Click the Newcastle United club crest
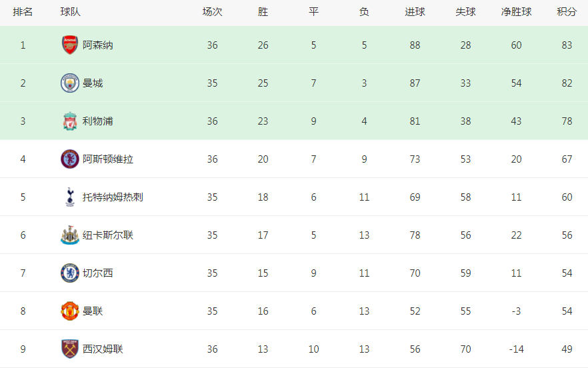 pyautogui.click(x=70, y=235)
